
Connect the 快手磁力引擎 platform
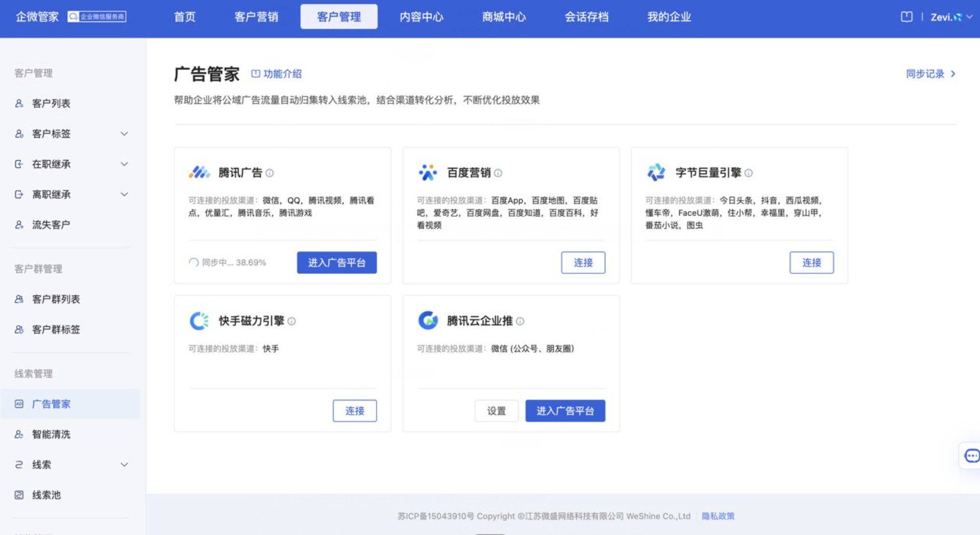(x=355, y=411)
